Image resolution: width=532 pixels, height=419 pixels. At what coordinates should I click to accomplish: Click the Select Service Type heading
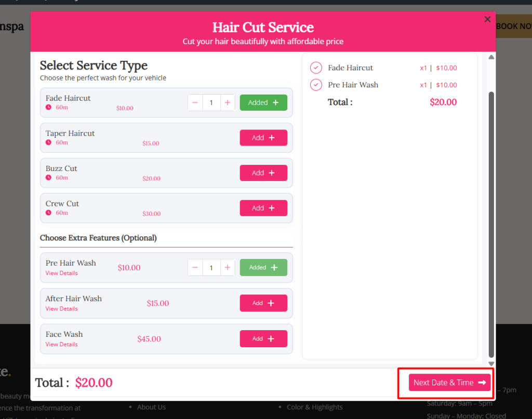point(94,66)
